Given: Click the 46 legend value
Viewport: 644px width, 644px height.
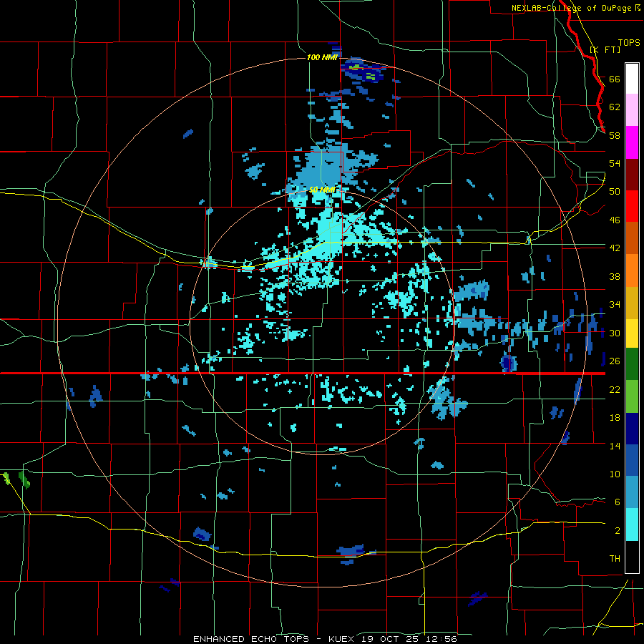Looking at the screenshot, I should coord(615,220).
